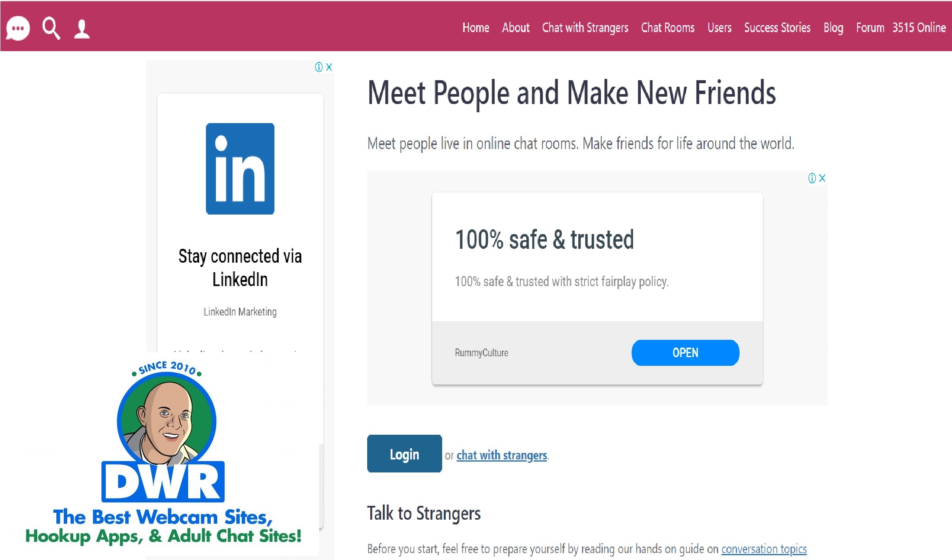Select Chat with Strangers in navigation
Screen dimensions: 952x560
tap(585, 28)
